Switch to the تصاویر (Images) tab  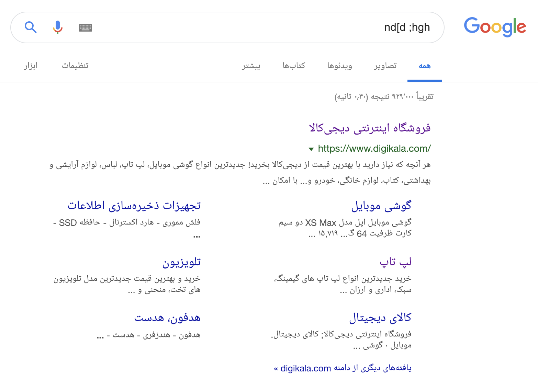385,66
